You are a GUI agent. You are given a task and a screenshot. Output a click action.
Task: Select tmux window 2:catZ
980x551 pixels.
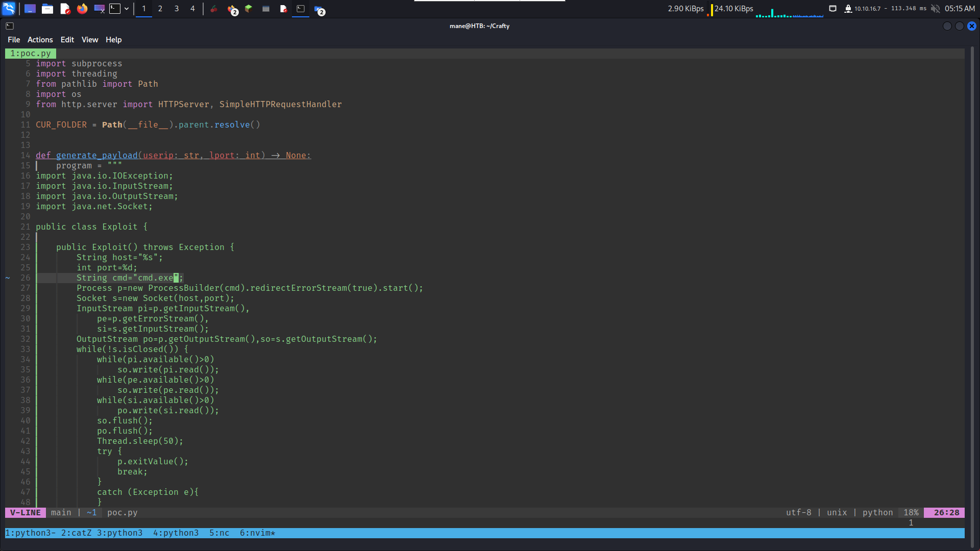[77, 533]
